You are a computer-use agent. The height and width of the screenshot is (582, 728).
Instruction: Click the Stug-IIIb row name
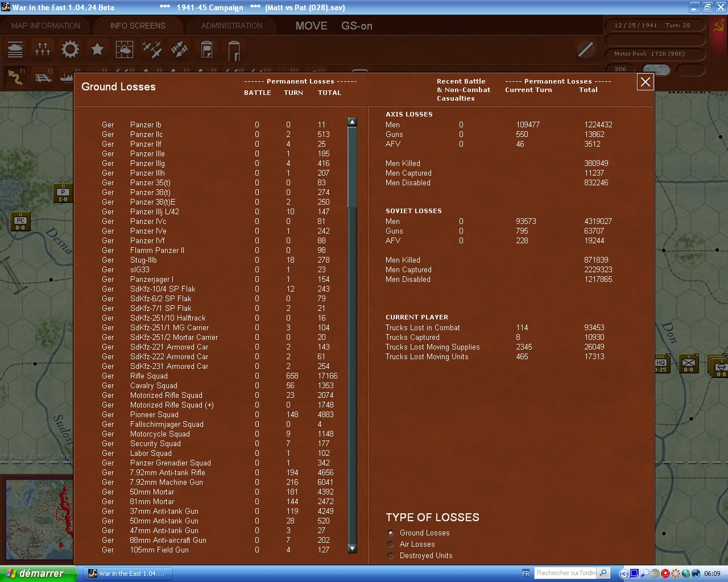(143, 260)
